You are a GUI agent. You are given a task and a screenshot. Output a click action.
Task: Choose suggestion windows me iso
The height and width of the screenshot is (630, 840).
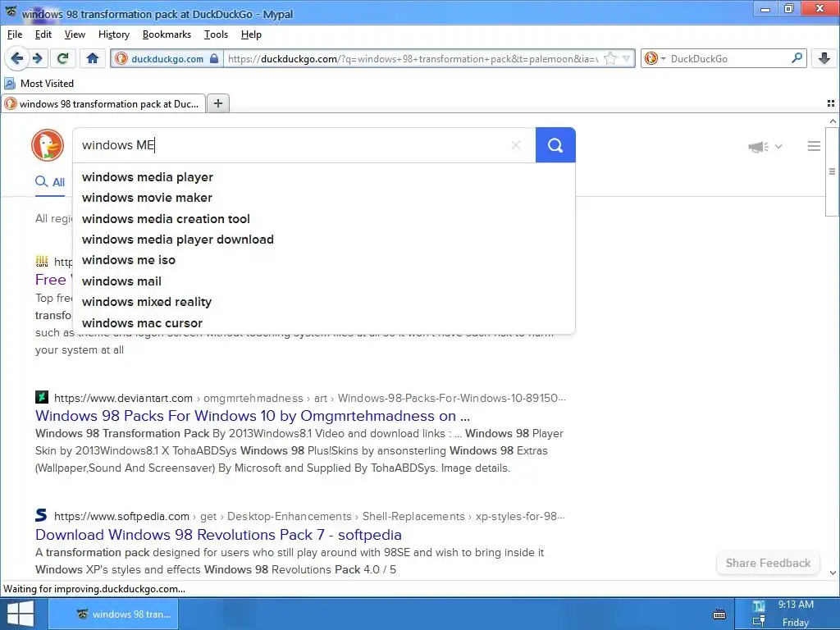(x=323, y=260)
